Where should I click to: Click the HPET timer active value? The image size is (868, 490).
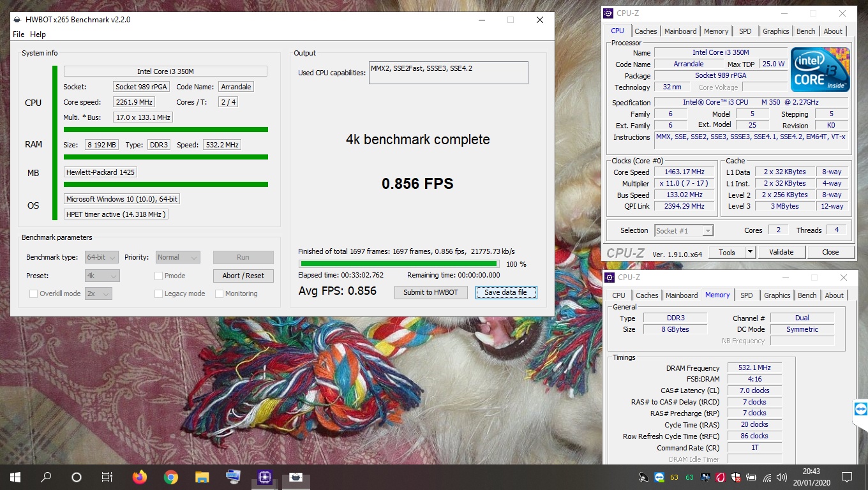point(116,214)
